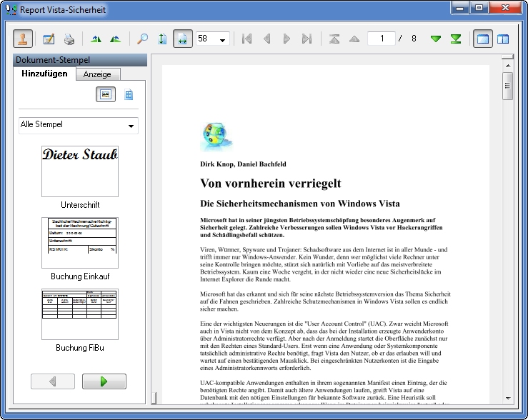Switch to split pane view layout
The image size is (528, 420).
(503, 39)
